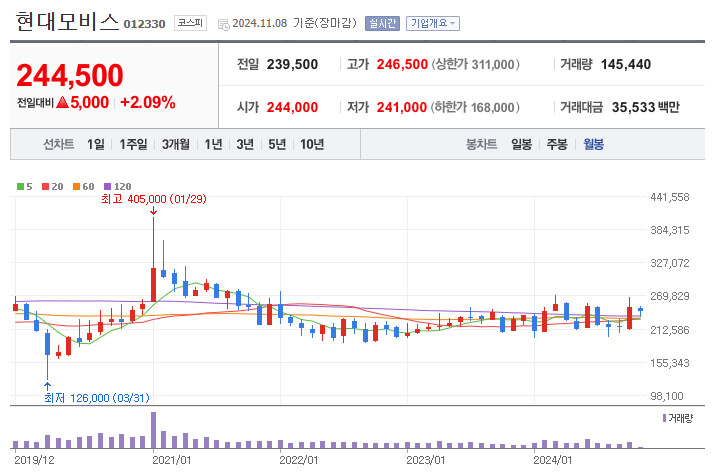This screenshot has height=473, width=713.
Task: Click the 2024/01 x-axis date label
Action: coord(552,460)
